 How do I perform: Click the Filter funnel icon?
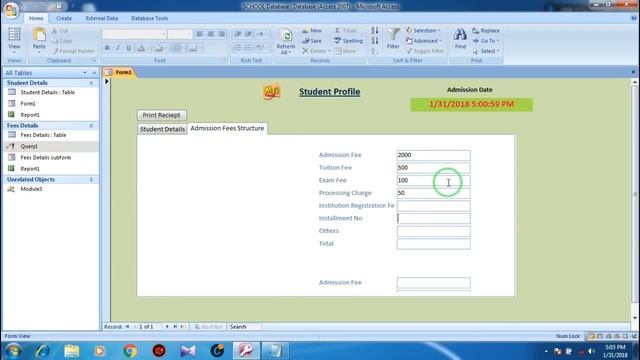pos(393,39)
